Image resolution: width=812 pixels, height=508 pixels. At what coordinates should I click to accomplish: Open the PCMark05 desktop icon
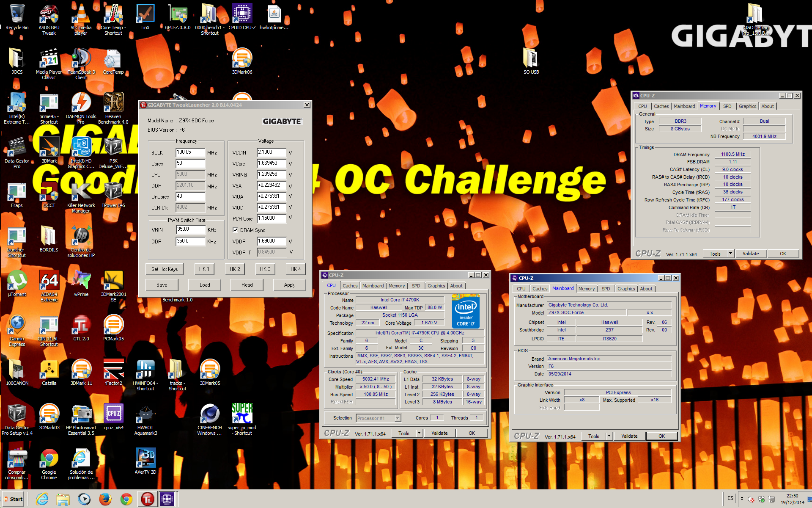(x=113, y=328)
